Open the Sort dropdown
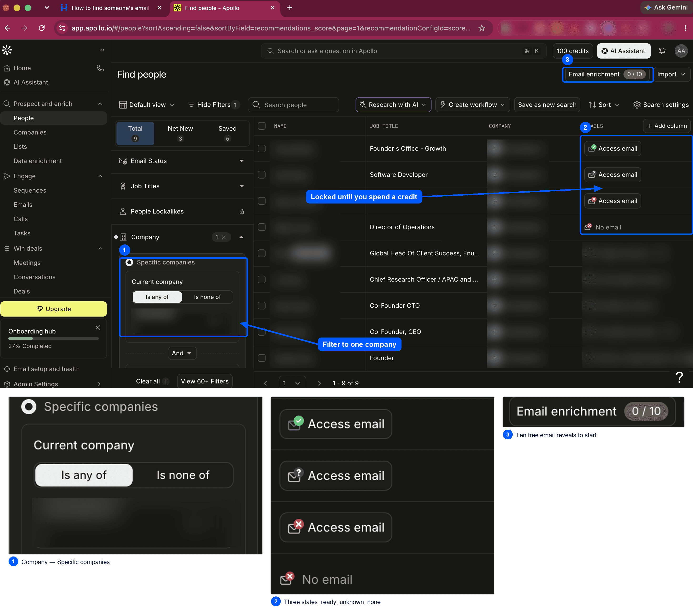 point(604,105)
